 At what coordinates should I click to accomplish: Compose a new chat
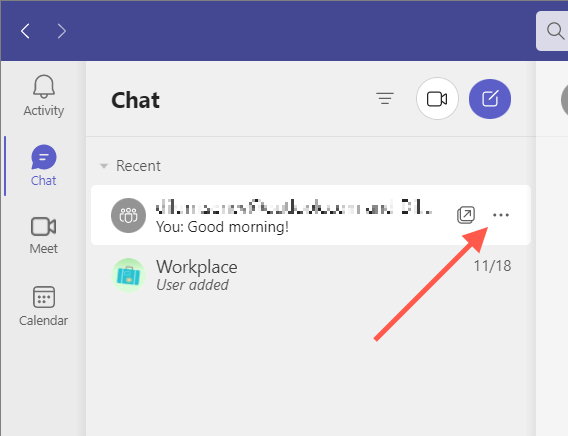click(490, 98)
